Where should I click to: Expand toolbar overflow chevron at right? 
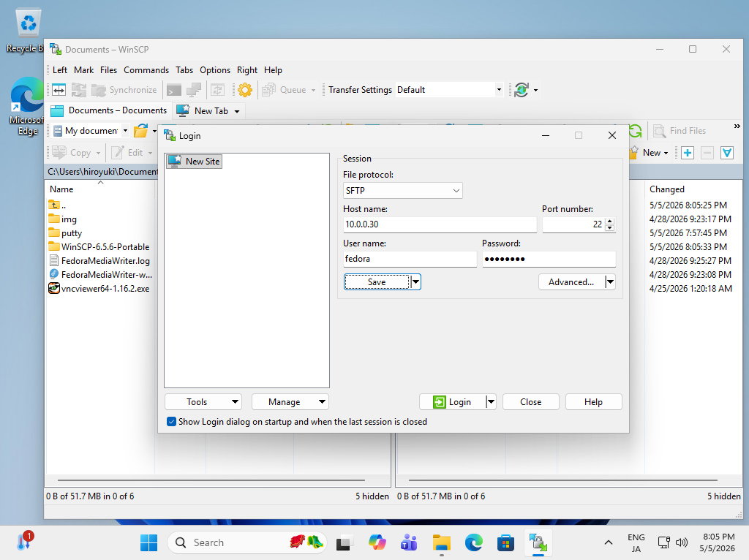tap(737, 126)
